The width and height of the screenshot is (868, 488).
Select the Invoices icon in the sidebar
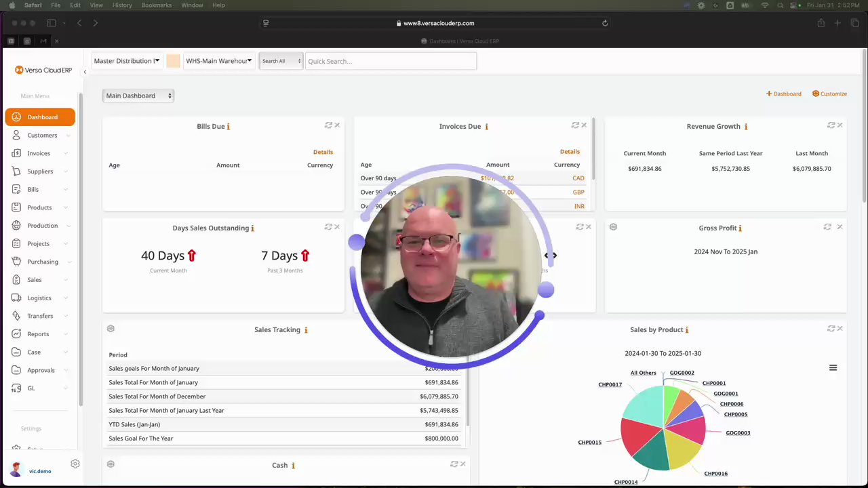click(x=17, y=153)
